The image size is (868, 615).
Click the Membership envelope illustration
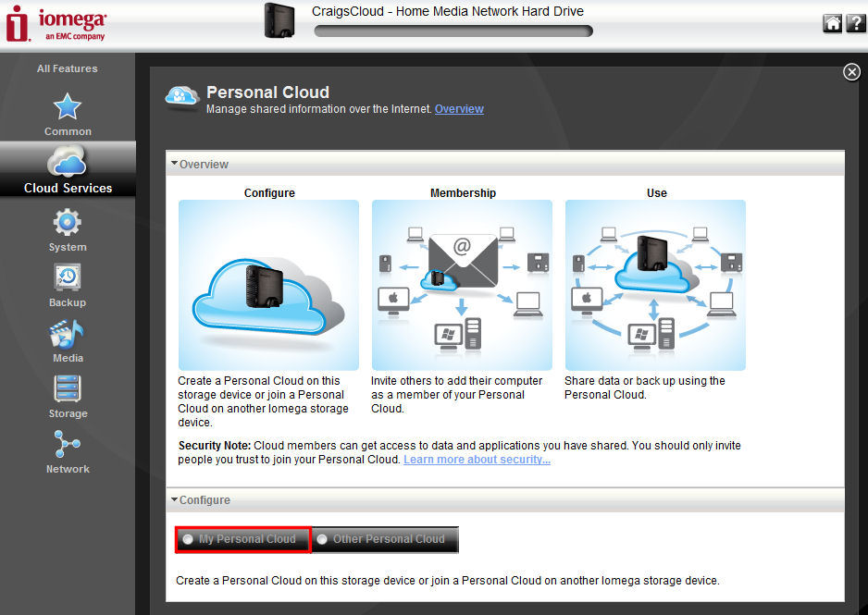[462, 286]
